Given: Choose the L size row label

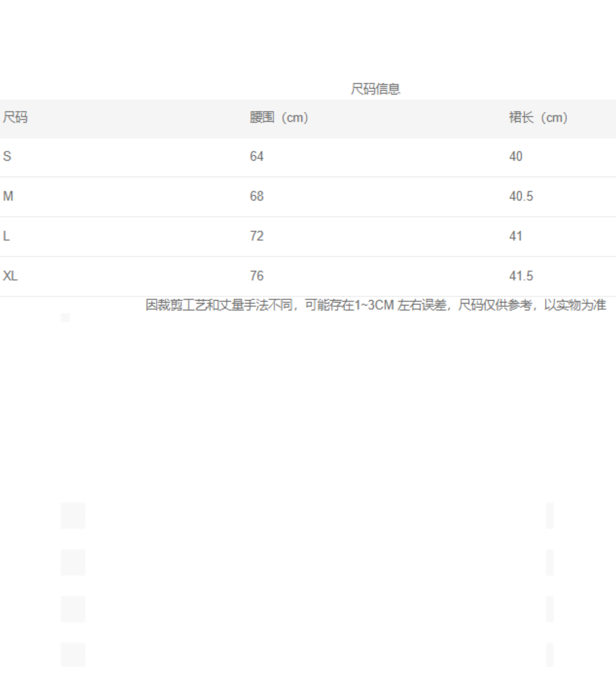Looking at the screenshot, I should tap(6, 236).
